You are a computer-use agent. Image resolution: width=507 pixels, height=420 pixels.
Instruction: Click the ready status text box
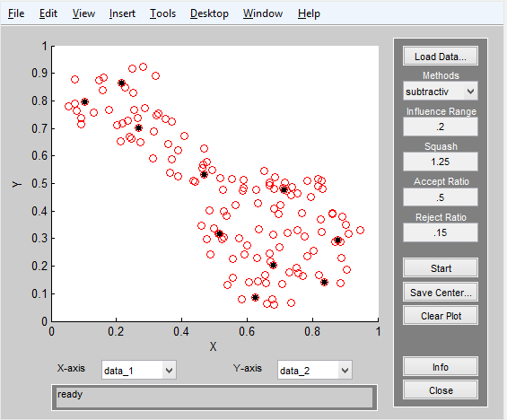pyautogui.click(x=214, y=398)
